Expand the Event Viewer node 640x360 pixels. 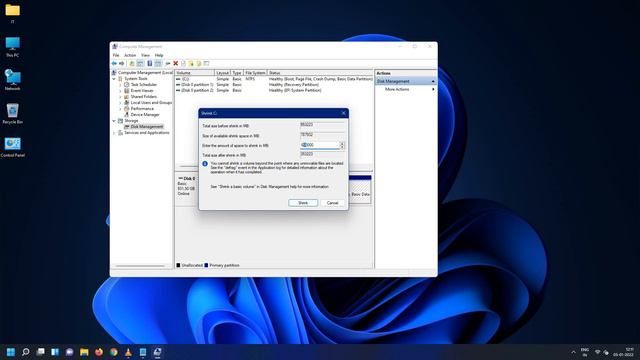120,91
